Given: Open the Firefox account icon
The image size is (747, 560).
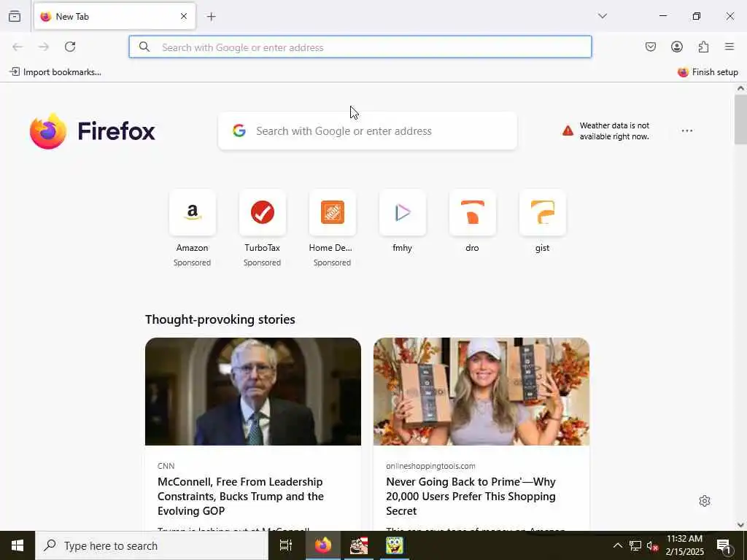Looking at the screenshot, I should [x=676, y=47].
